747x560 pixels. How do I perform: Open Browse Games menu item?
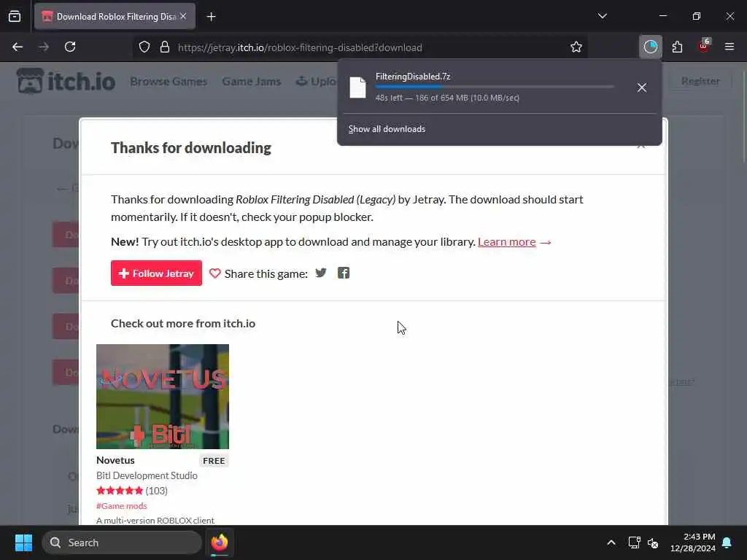tap(169, 82)
